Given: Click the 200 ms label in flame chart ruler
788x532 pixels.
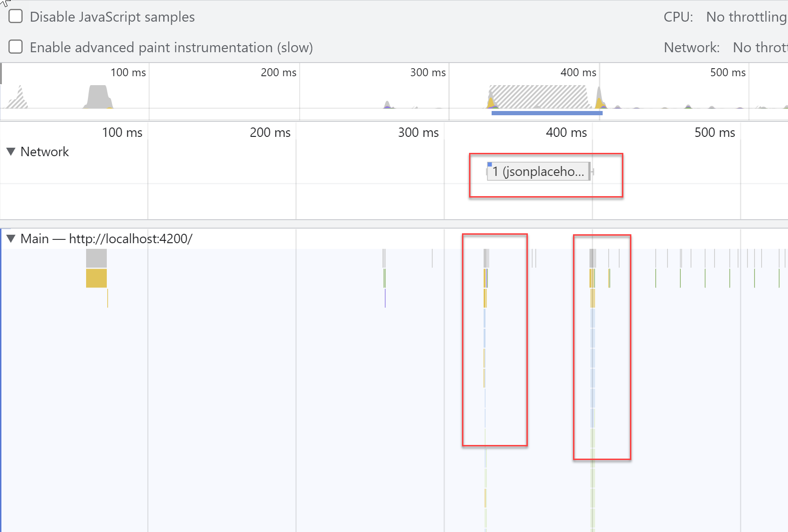Looking at the screenshot, I should point(270,133).
